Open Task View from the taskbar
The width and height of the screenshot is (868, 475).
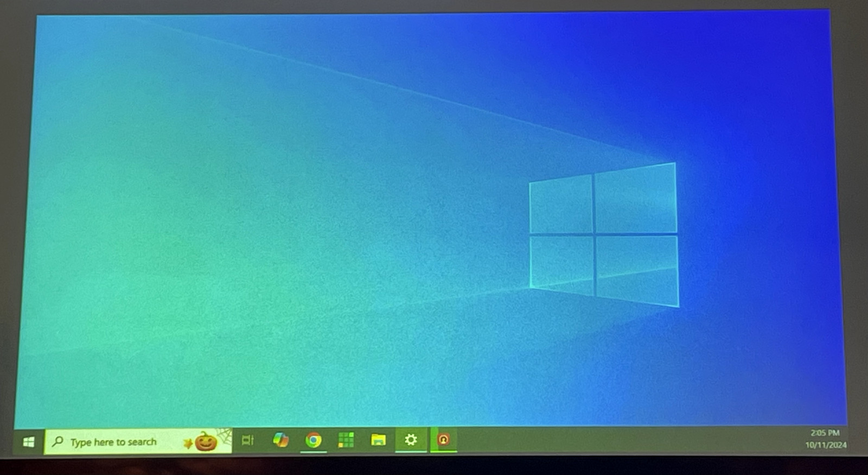(247, 440)
